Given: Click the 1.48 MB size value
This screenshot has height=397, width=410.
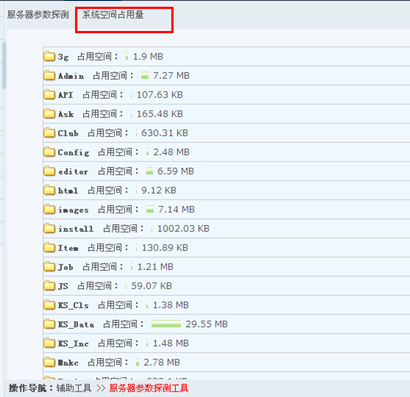Looking at the screenshot, I should click(171, 343).
